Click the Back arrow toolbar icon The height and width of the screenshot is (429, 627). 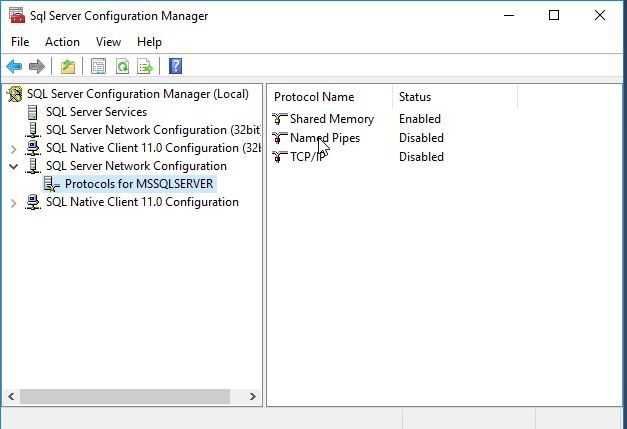pyautogui.click(x=14, y=67)
